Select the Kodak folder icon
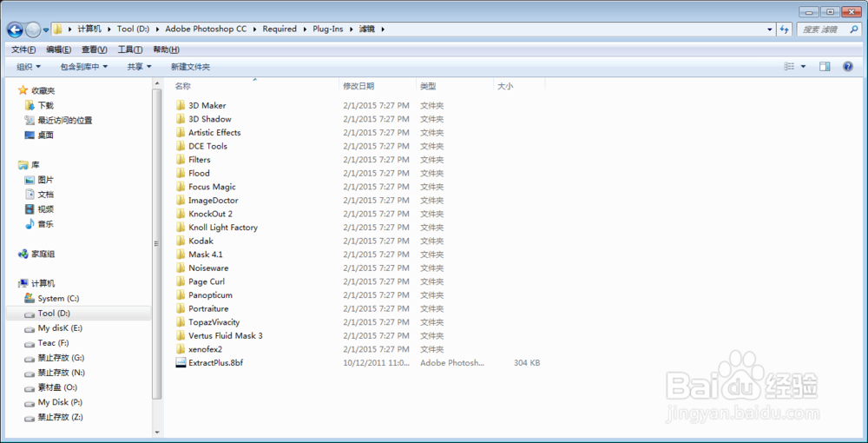Screen dimensions: 868x443 coord(181,241)
